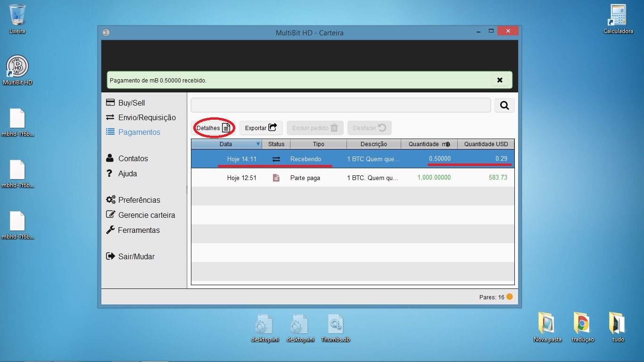Open Gerencie carteira in sidebar
The width and height of the screenshot is (644, 362).
(x=146, y=215)
